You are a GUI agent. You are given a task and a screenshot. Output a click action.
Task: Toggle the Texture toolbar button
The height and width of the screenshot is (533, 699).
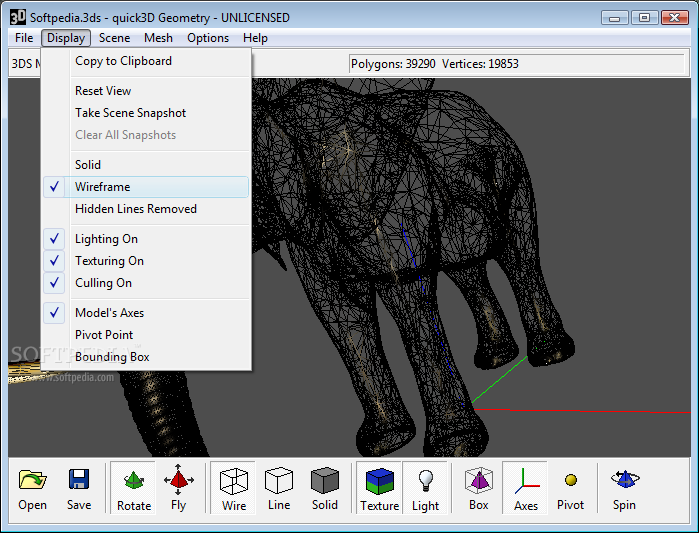click(x=379, y=488)
